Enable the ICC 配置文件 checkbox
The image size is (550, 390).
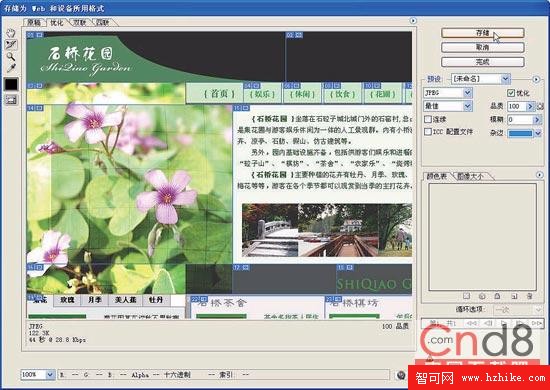pos(428,132)
